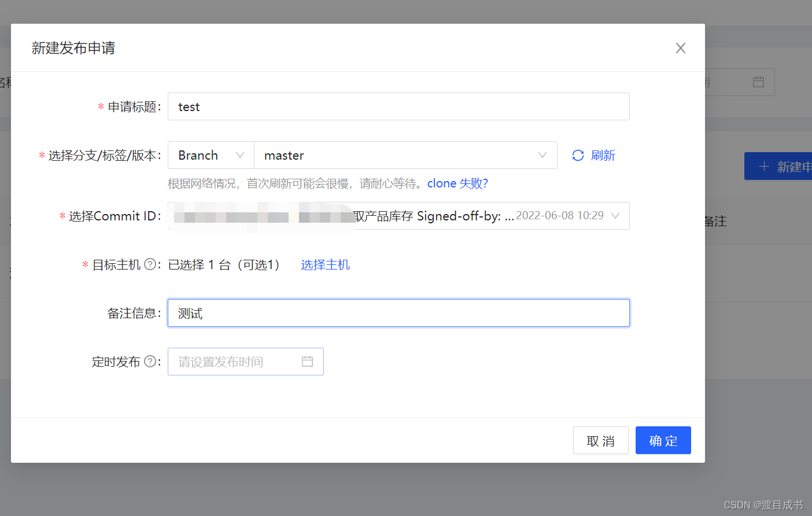
Task: Click the 选择Commit ID label
Action: point(112,216)
